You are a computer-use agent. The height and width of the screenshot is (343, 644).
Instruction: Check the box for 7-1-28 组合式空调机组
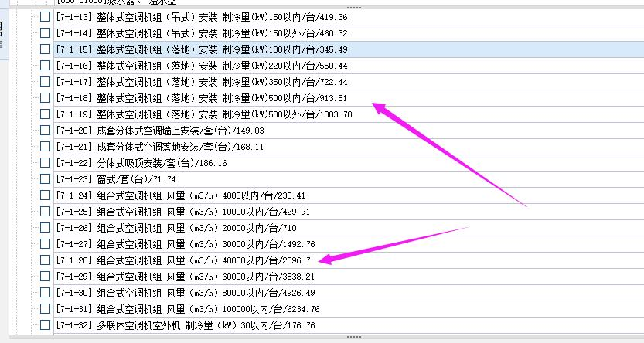coord(45,260)
